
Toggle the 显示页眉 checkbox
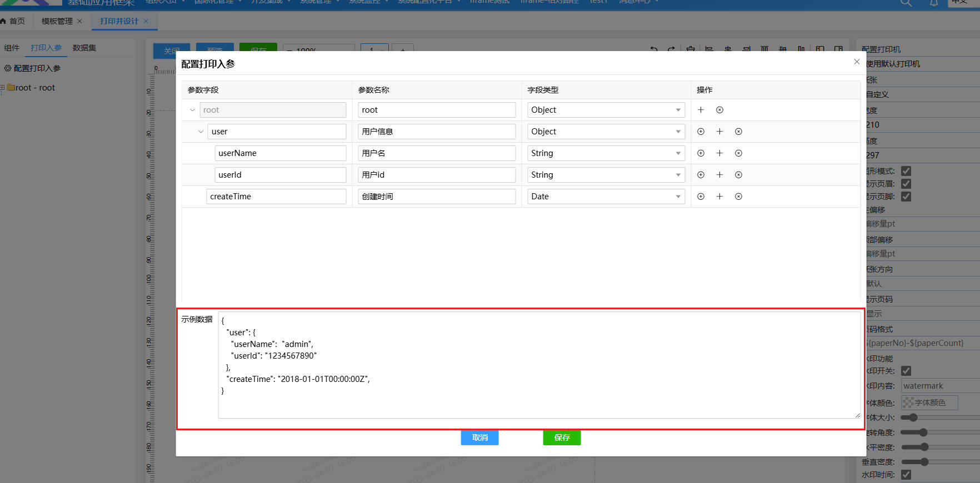pos(906,184)
